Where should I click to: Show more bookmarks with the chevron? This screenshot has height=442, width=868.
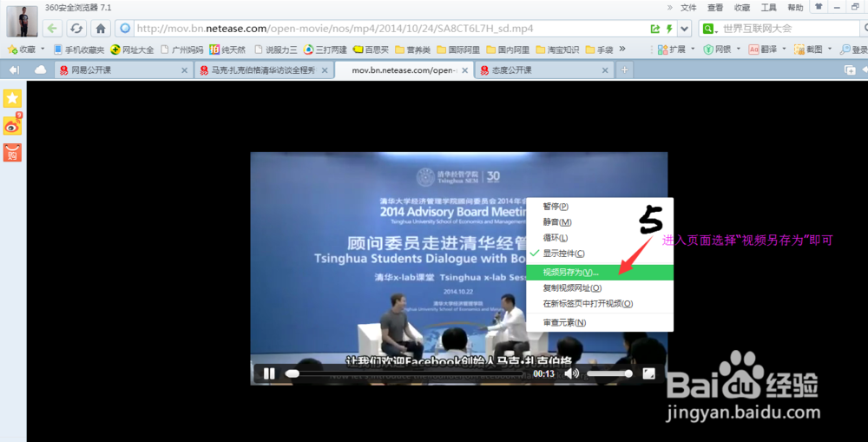tap(622, 49)
